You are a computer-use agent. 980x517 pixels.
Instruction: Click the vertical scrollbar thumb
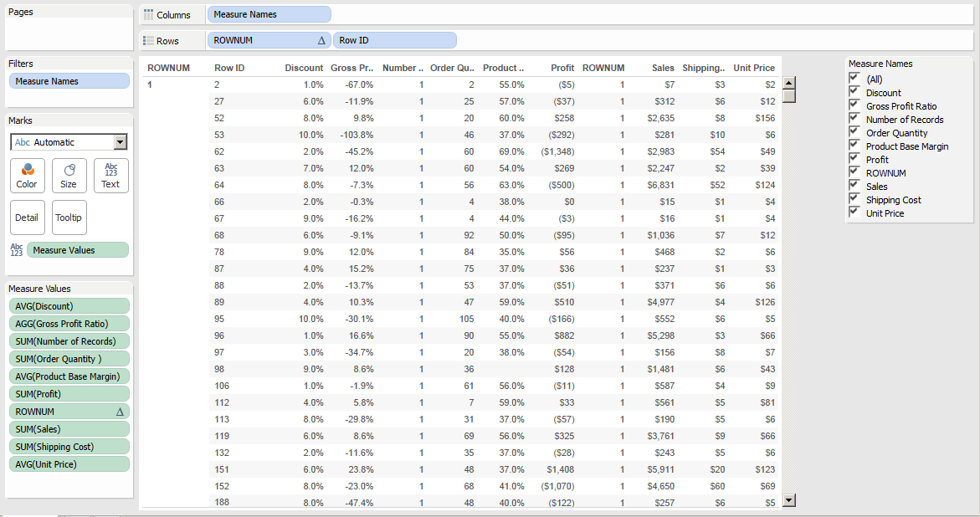coord(789,95)
